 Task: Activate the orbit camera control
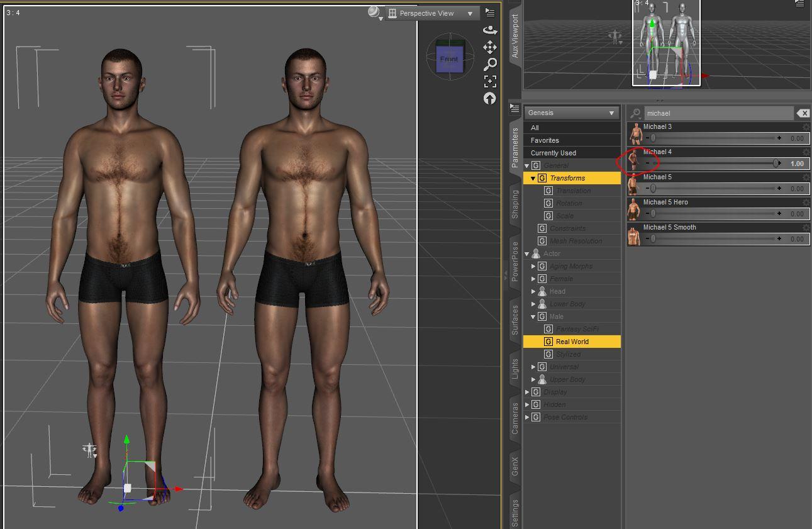[490, 30]
